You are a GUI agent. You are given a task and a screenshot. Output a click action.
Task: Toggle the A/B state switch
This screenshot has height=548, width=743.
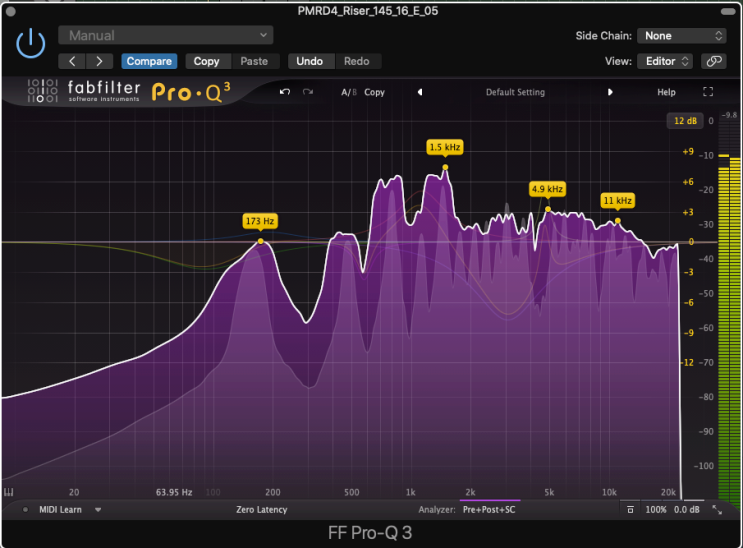(349, 92)
